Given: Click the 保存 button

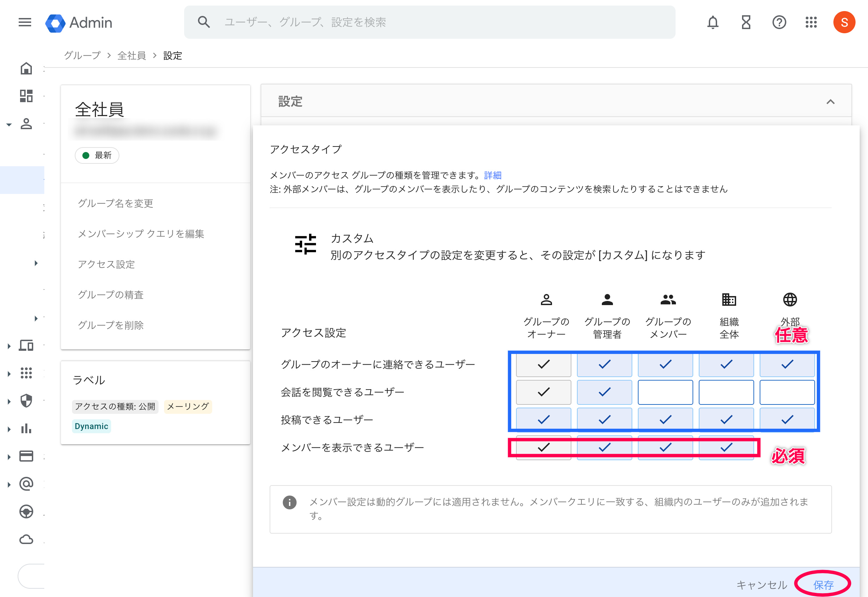Looking at the screenshot, I should point(823,585).
